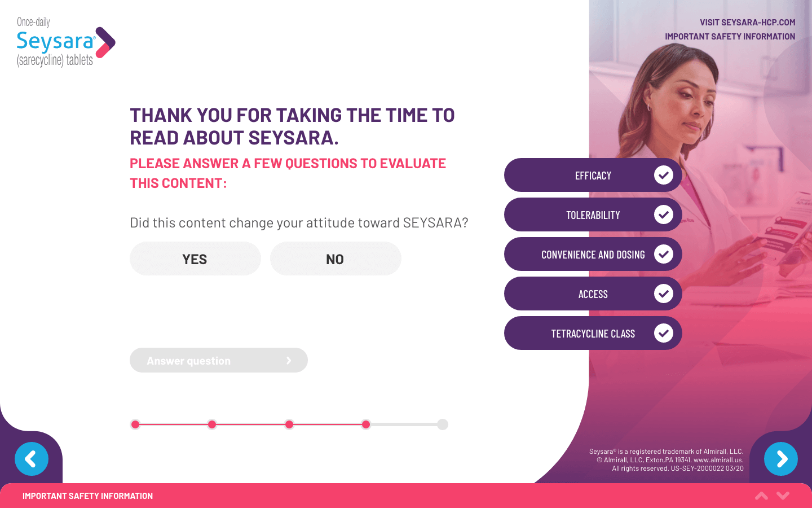
Task: Open Important Safety Information top link
Action: coord(730,37)
